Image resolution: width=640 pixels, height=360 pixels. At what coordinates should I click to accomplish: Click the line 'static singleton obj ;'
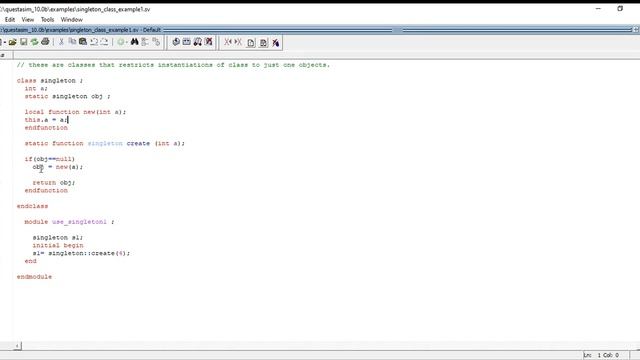(67, 96)
